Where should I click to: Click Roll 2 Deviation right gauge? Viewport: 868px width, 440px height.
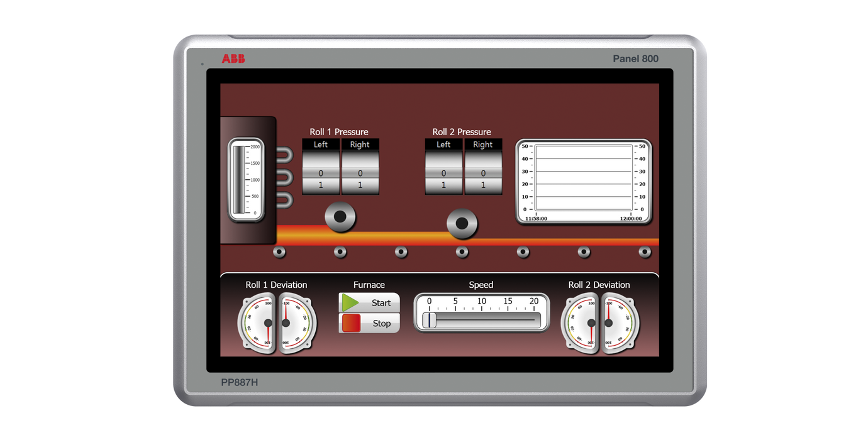(619, 323)
